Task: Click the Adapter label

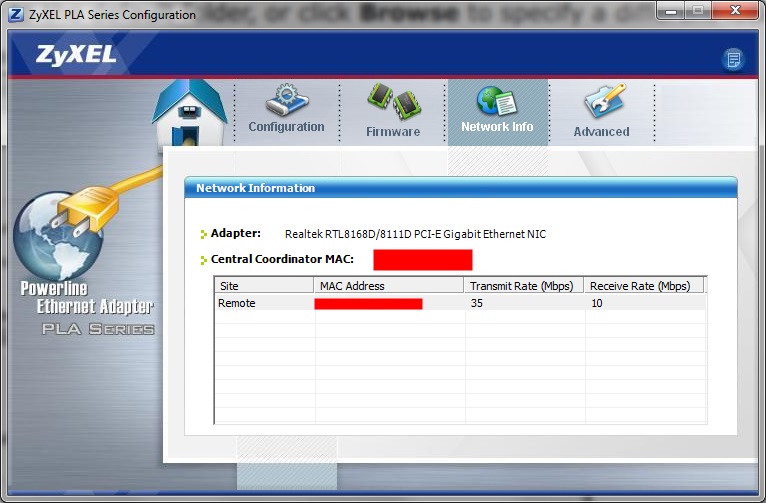Action: point(236,233)
